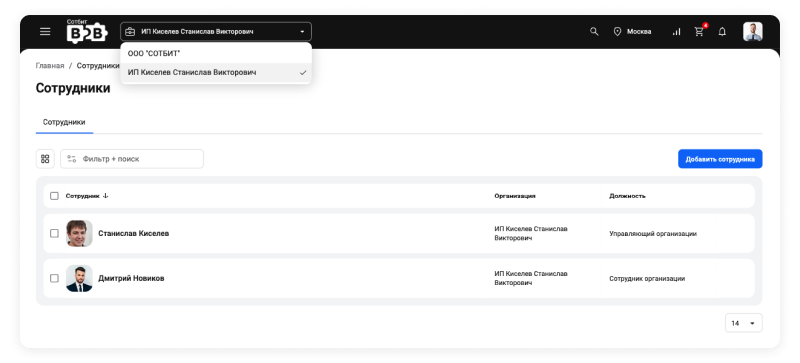Select ООО "СОТБИТ" from the dropdown
The image size is (800, 363).
[x=216, y=53]
